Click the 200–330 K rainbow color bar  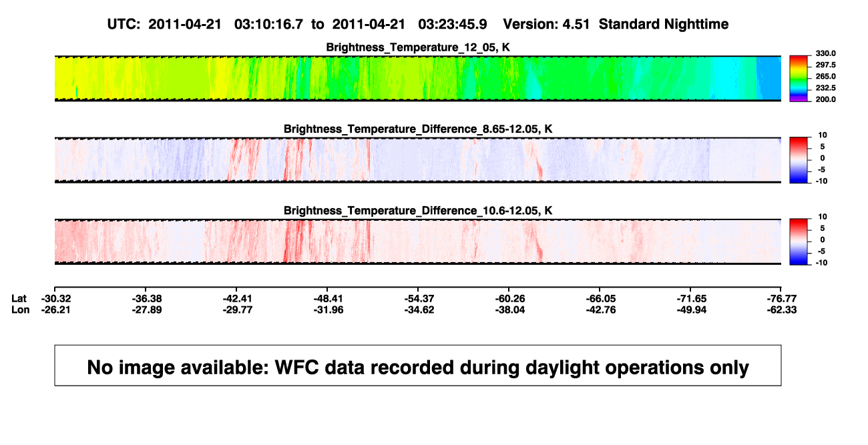799,78
